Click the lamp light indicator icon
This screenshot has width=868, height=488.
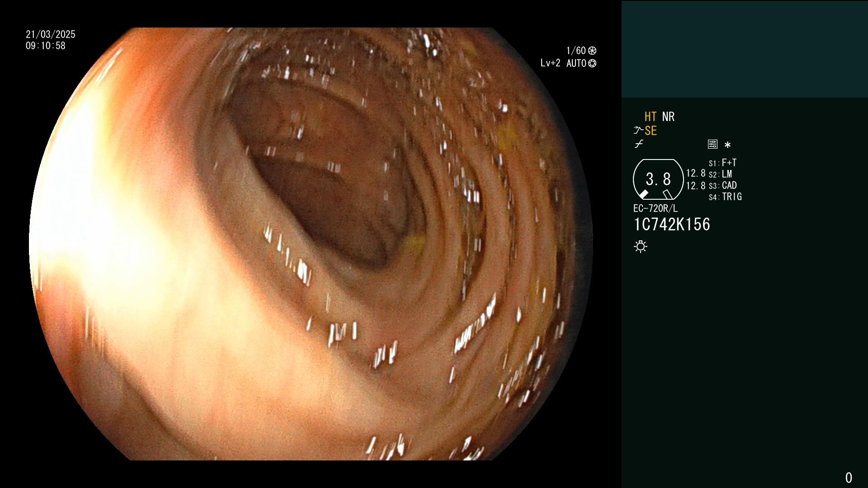641,247
